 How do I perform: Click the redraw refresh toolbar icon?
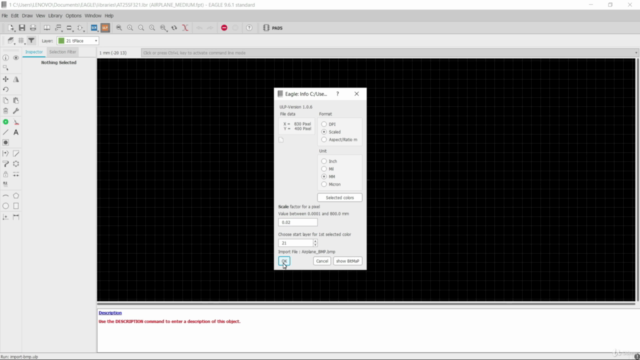(x=174, y=28)
